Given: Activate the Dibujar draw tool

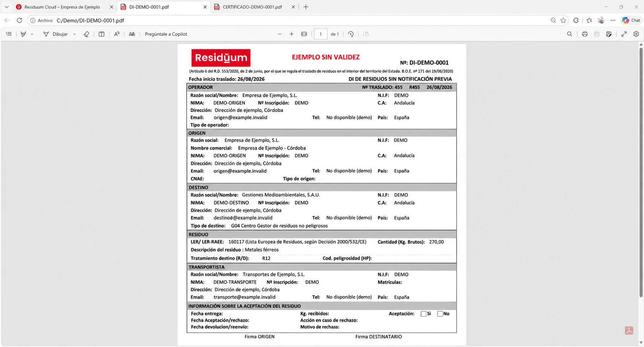Looking at the screenshot, I should point(56,34).
